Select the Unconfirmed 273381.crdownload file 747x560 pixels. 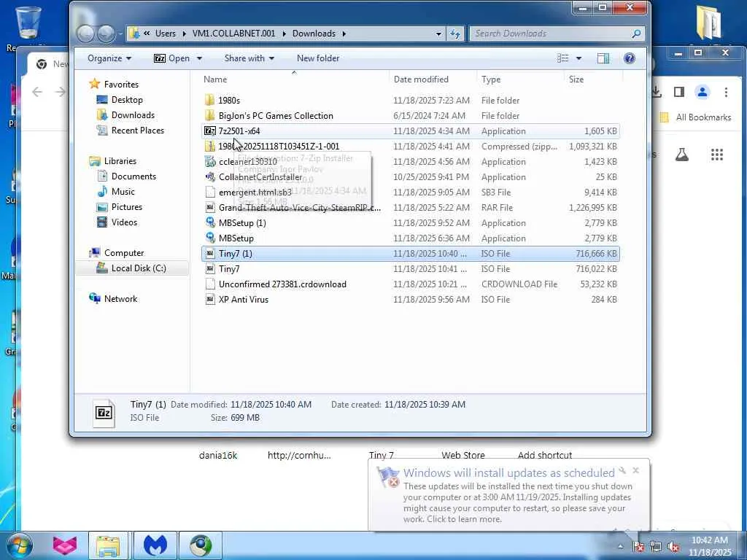pos(411,284)
